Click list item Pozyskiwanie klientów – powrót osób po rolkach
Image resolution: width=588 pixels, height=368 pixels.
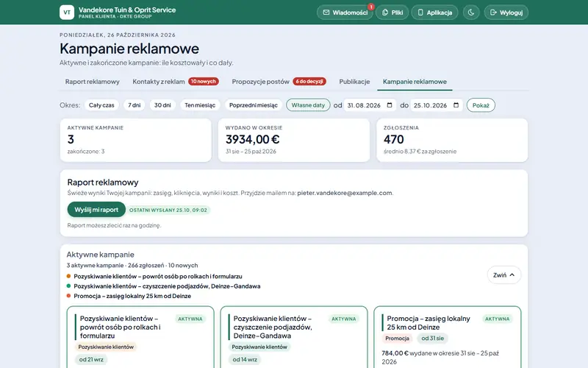click(x=158, y=277)
